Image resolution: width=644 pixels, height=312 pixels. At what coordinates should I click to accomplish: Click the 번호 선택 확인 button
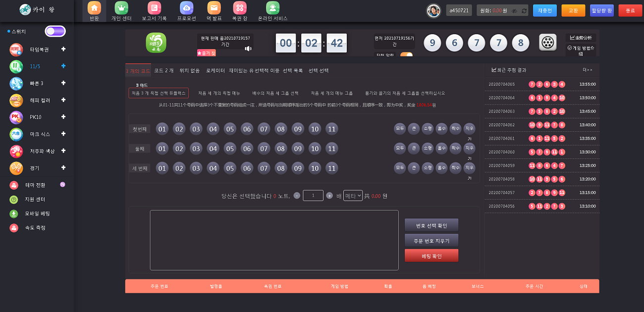tap(431, 225)
